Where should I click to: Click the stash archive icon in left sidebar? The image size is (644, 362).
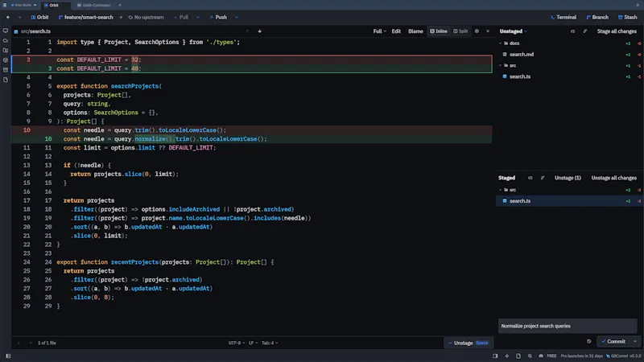[6, 70]
